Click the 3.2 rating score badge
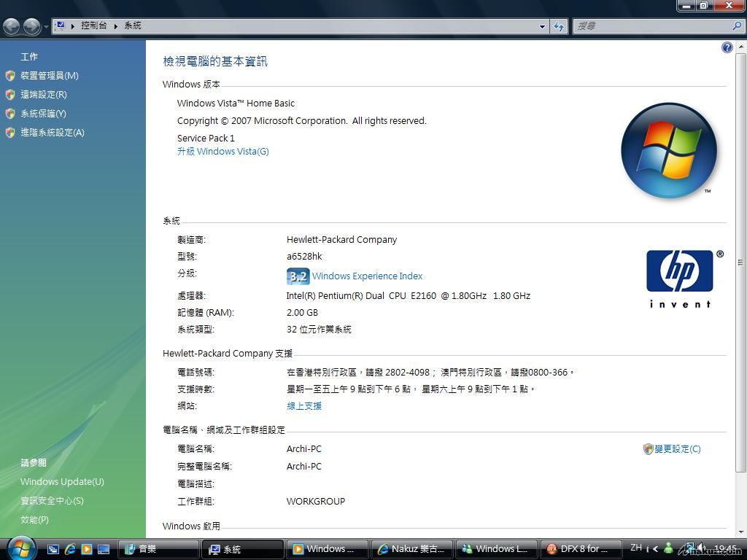The image size is (747, 560). pos(298,276)
